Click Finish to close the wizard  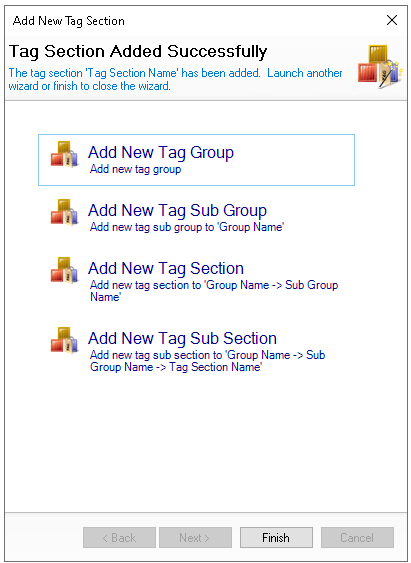(276, 538)
